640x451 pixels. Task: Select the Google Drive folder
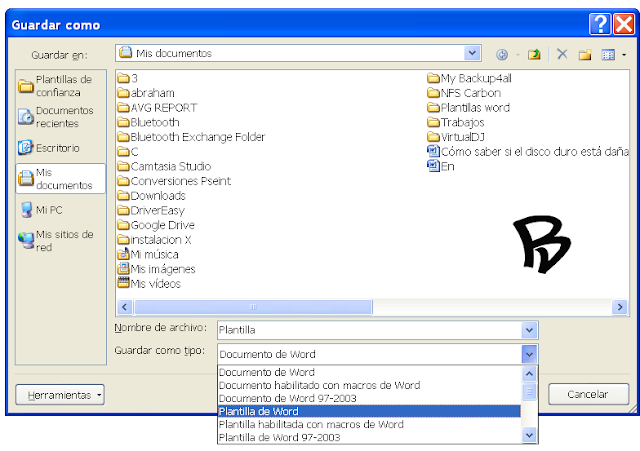tap(156, 225)
